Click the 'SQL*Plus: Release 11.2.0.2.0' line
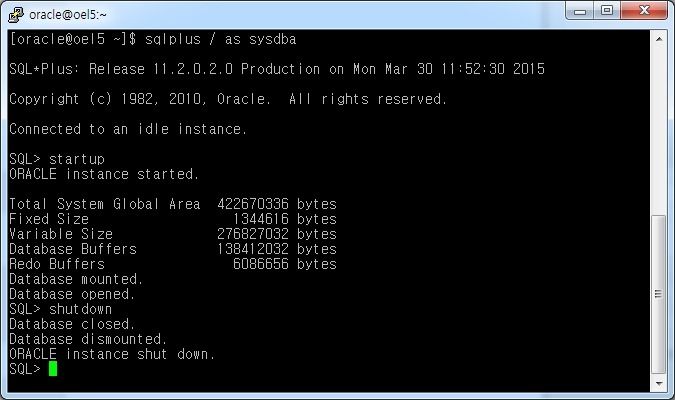 [277, 69]
